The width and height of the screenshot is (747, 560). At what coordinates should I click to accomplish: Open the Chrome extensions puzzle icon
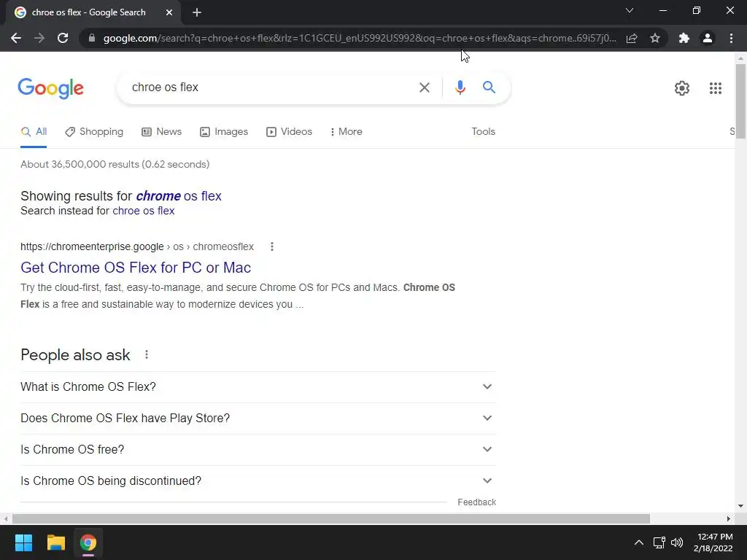tap(684, 38)
